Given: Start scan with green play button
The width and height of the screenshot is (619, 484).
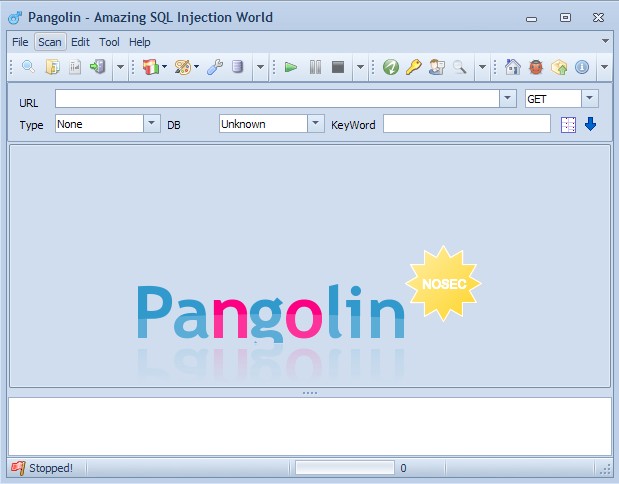Looking at the screenshot, I should click(x=291, y=67).
